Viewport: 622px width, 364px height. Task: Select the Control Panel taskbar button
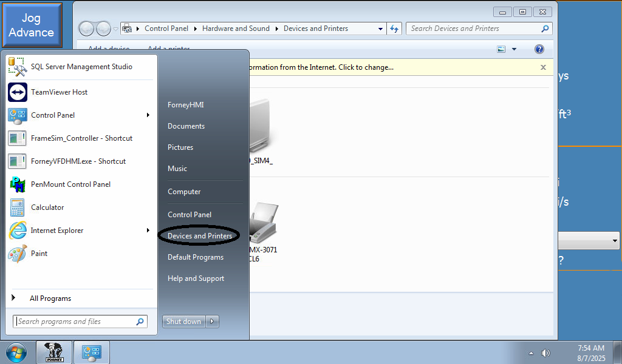coord(92,352)
